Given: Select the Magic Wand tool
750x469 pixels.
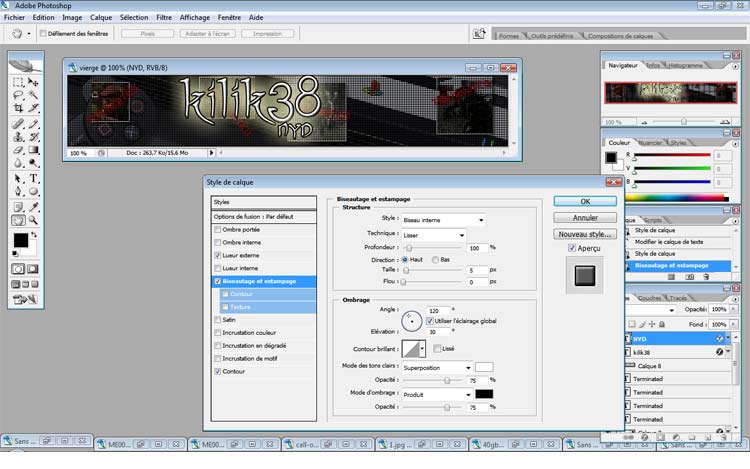Looking at the screenshot, I should pos(33,95).
